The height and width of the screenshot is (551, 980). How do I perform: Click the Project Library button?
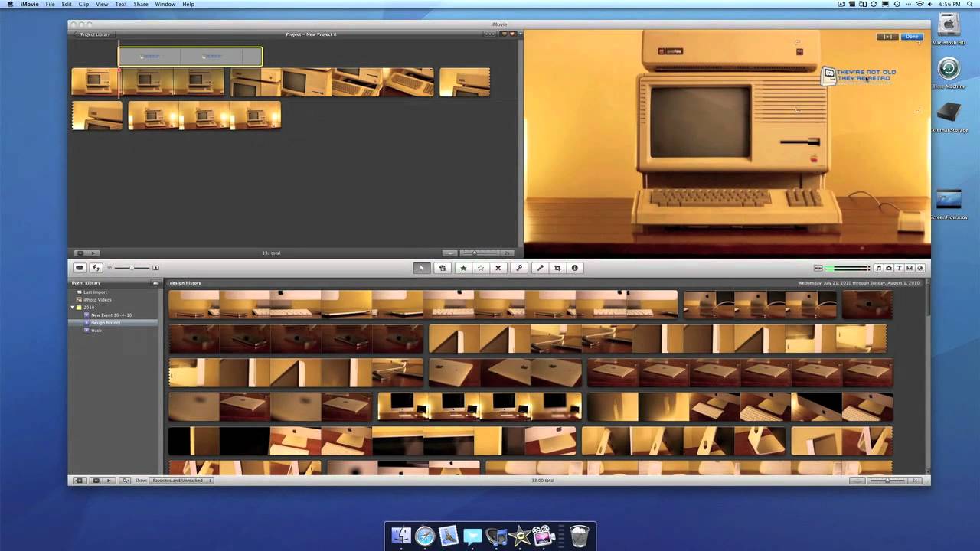[93, 34]
